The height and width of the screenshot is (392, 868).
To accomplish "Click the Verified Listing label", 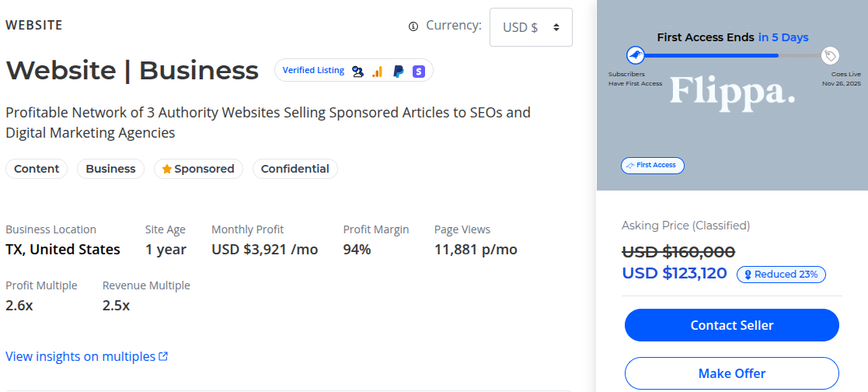I will [313, 70].
